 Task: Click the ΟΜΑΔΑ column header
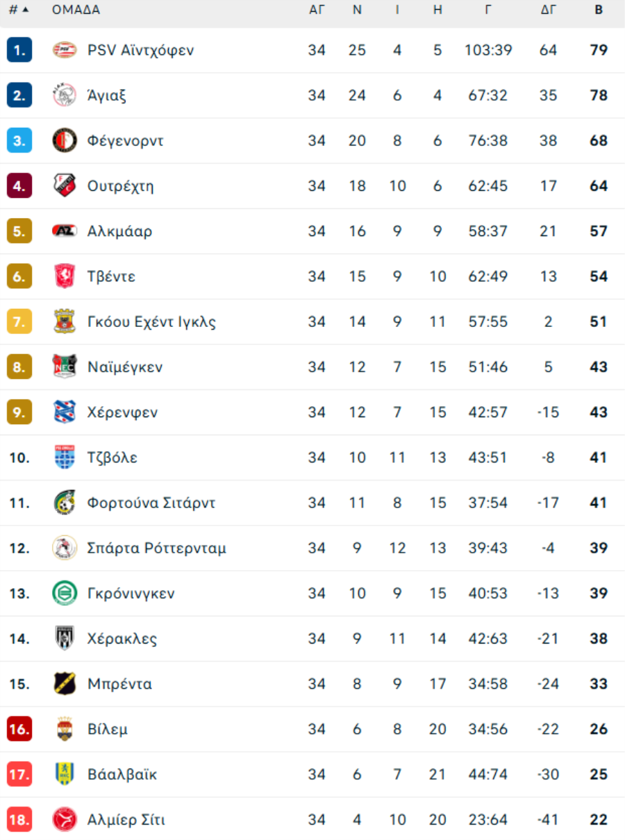click(x=76, y=10)
